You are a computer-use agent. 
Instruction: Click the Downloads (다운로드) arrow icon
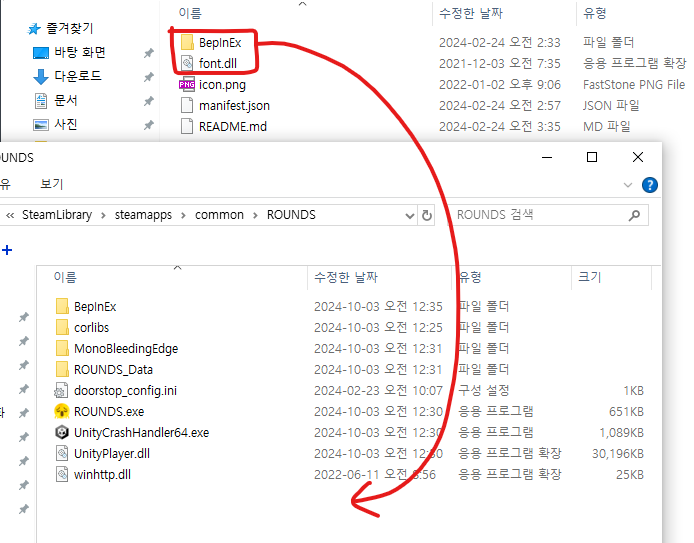(x=41, y=77)
